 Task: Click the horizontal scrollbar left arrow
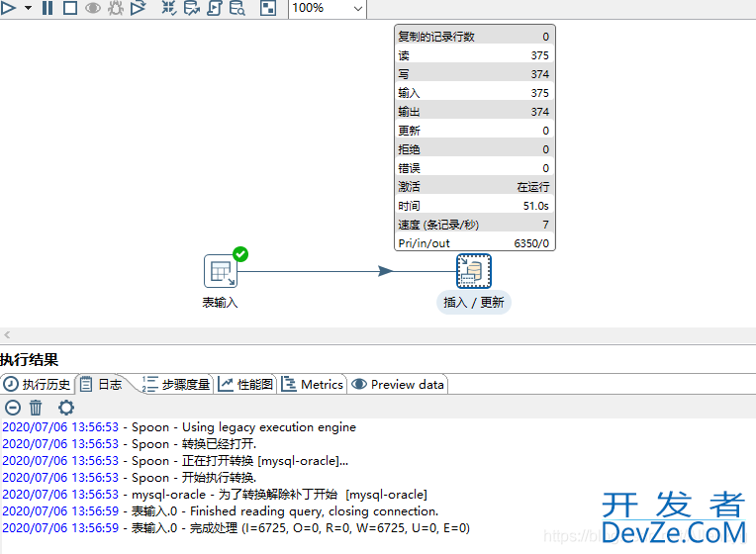click(x=7, y=334)
